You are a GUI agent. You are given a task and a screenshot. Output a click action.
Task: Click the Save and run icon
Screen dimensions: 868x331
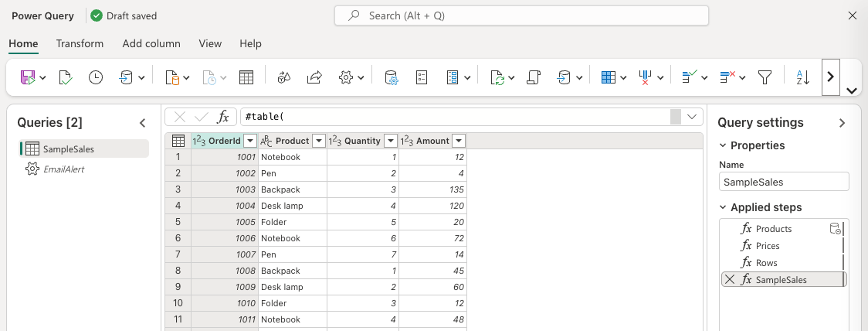[x=28, y=77]
